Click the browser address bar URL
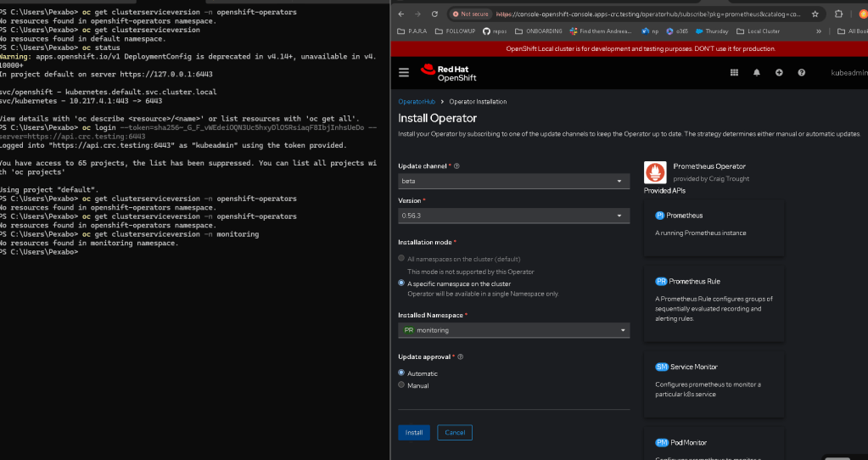This screenshot has height=460, width=868. click(647, 14)
